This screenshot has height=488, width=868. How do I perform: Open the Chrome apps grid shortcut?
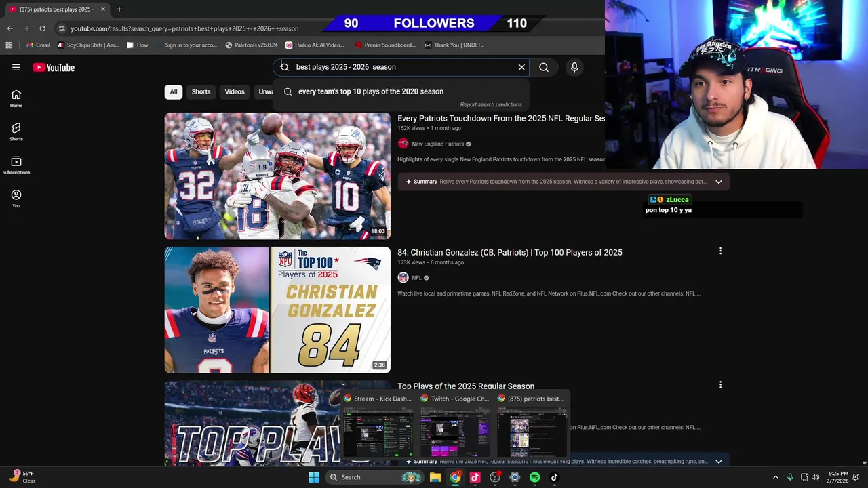[9, 45]
